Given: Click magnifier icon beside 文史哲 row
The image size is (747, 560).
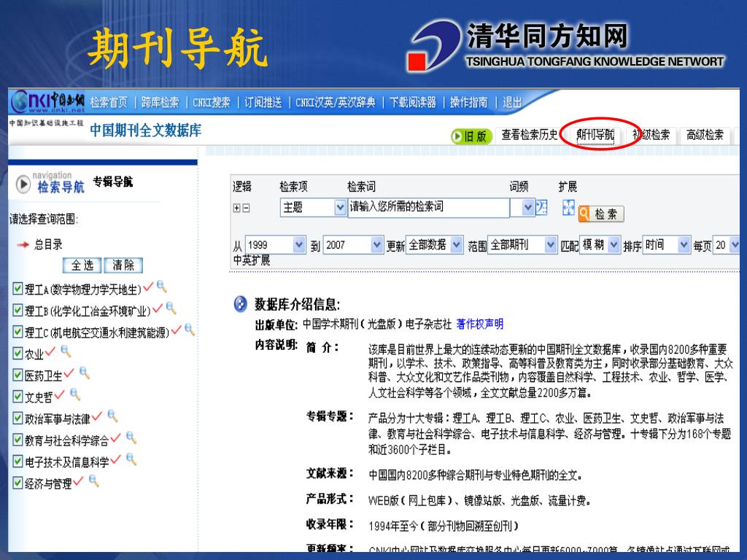Looking at the screenshot, I should 75,394.
